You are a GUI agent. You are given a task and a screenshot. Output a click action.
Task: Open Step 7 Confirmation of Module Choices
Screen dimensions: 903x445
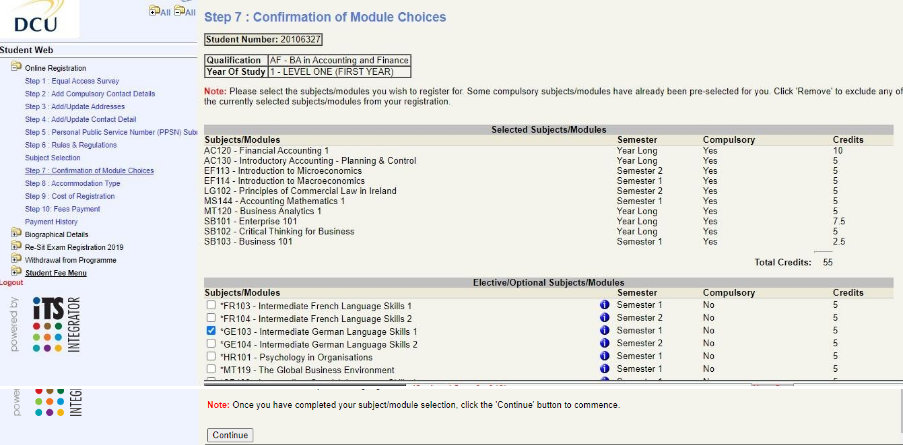click(x=89, y=171)
